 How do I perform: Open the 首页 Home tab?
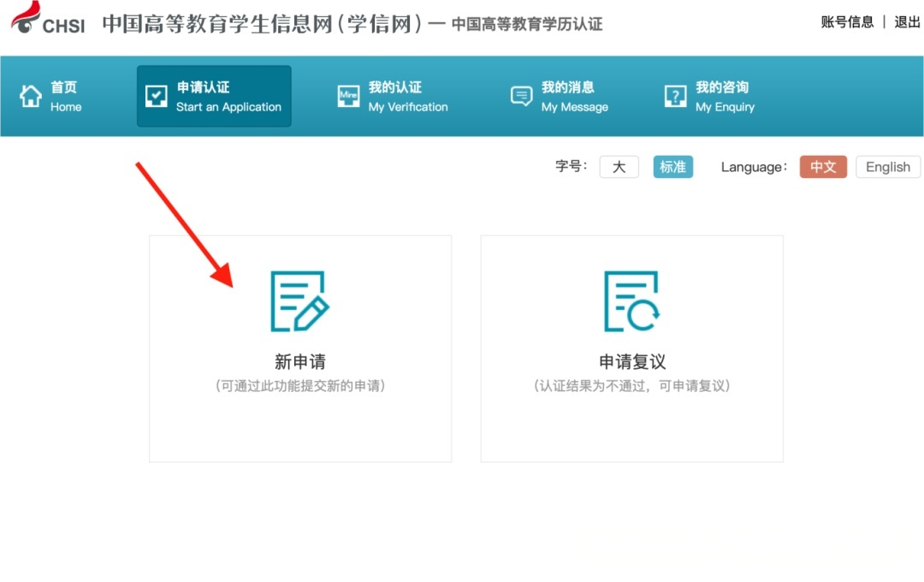pyautogui.click(x=65, y=96)
